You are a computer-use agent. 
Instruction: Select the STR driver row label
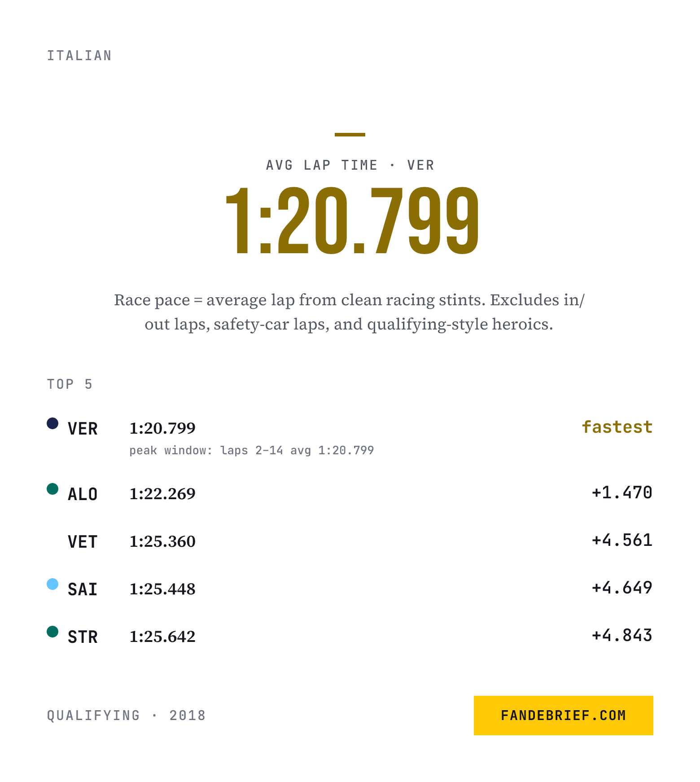click(x=83, y=637)
